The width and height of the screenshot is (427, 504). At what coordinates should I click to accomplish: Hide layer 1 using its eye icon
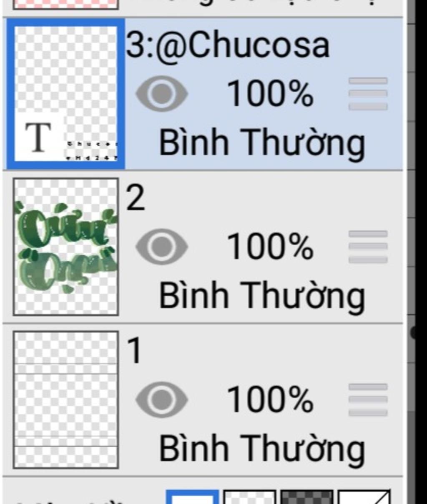coord(162,399)
